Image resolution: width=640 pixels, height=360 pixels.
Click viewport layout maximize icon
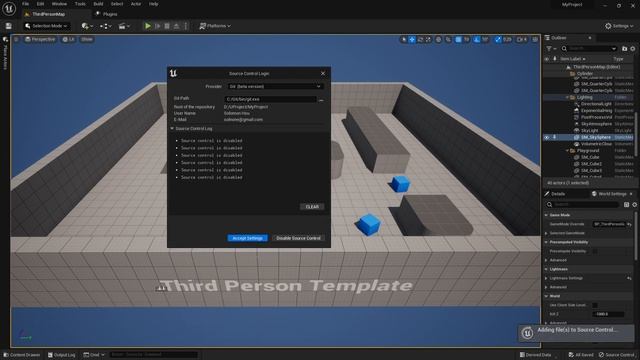535,40
